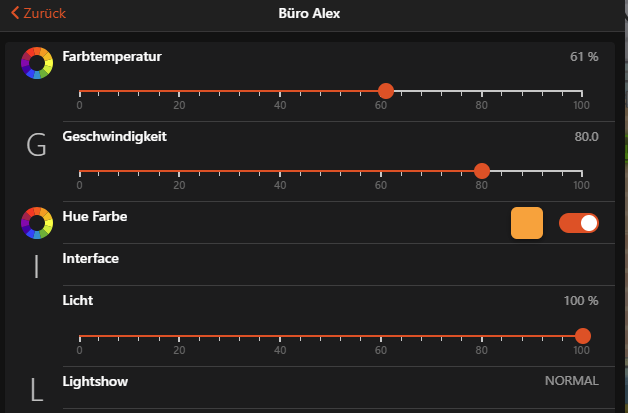The image size is (628, 413).
Task: Click the color wheel icon beside Hue Farbe
Action: coord(37,223)
